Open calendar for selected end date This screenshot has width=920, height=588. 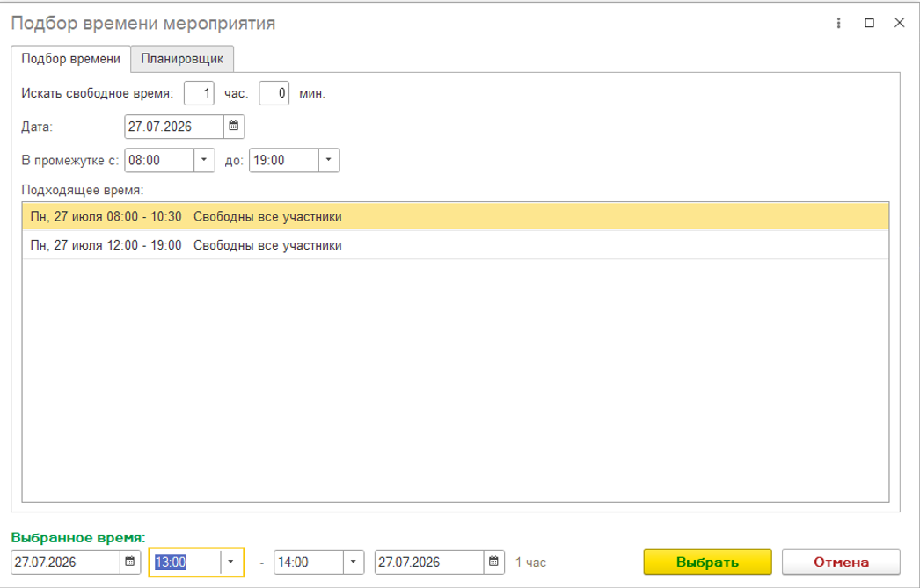click(494, 563)
